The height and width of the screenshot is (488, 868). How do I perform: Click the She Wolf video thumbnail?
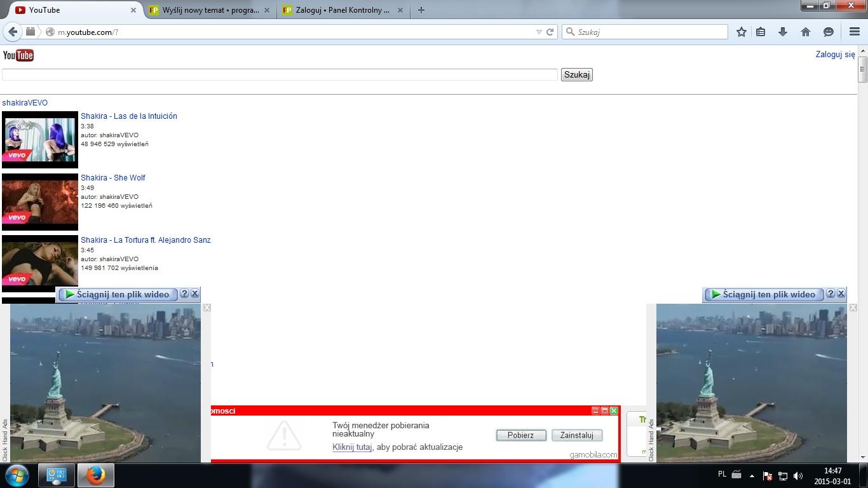point(40,201)
